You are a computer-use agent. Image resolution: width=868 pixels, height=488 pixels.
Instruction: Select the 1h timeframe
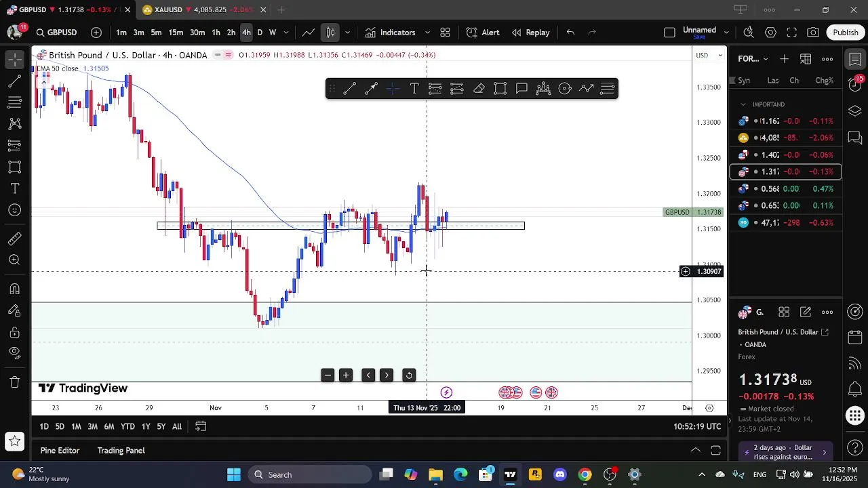pyautogui.click(x=216, y=33)
